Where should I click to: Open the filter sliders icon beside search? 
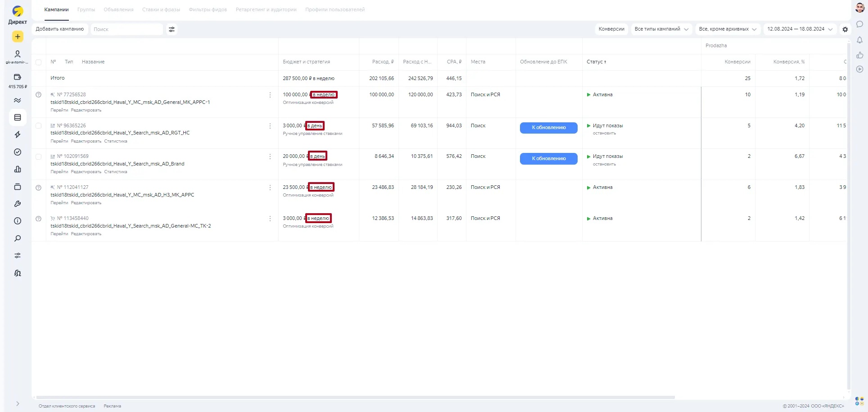[172, 29]
